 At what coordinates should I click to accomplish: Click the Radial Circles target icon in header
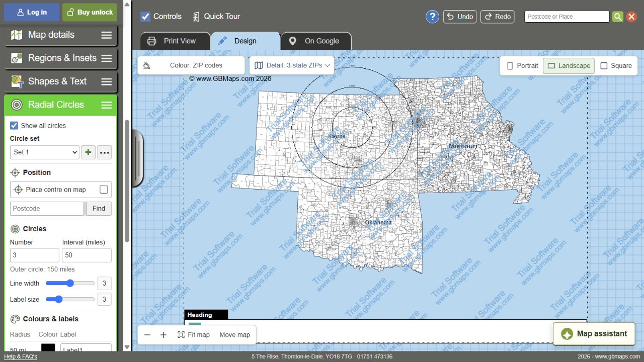click(17, 105)
